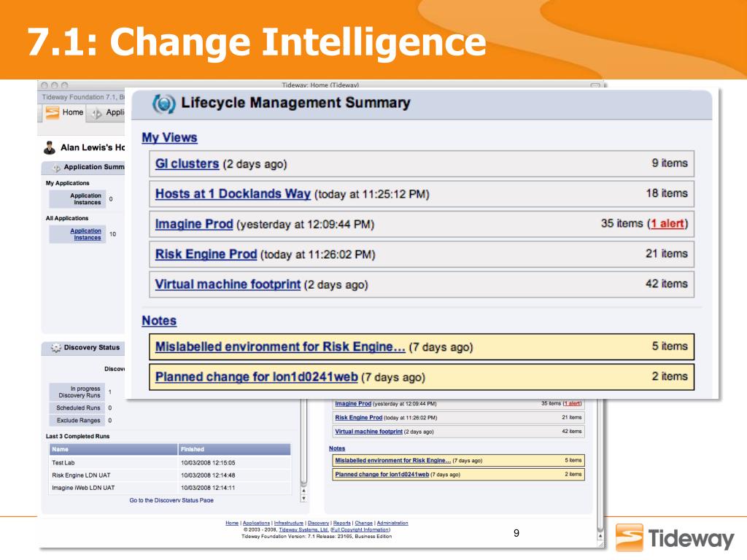747x560 pixels.
Task: Click 1 alert link in background small list
Action: pyautogui.click(x=572, y=403)
